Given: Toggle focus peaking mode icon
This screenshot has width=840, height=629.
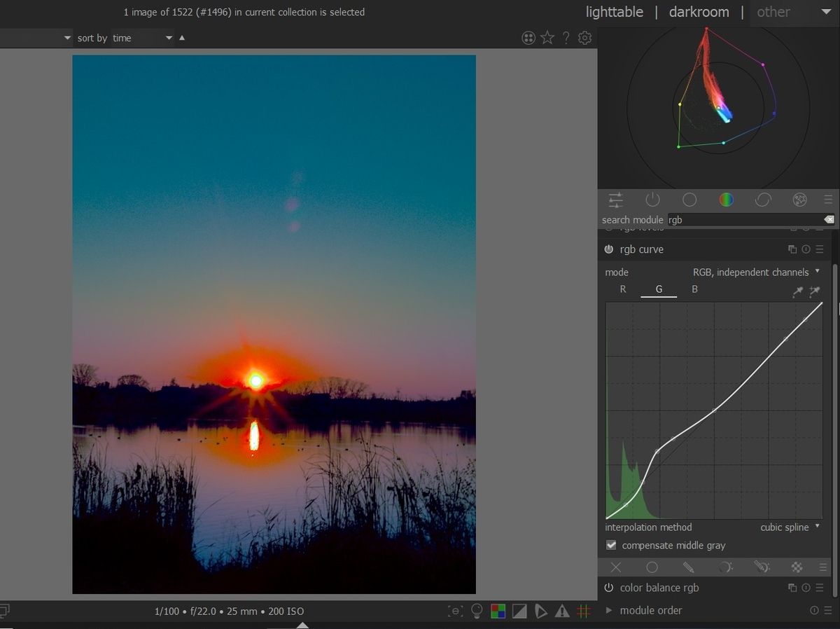Looking at the screenshot, I should coord(456,611).
